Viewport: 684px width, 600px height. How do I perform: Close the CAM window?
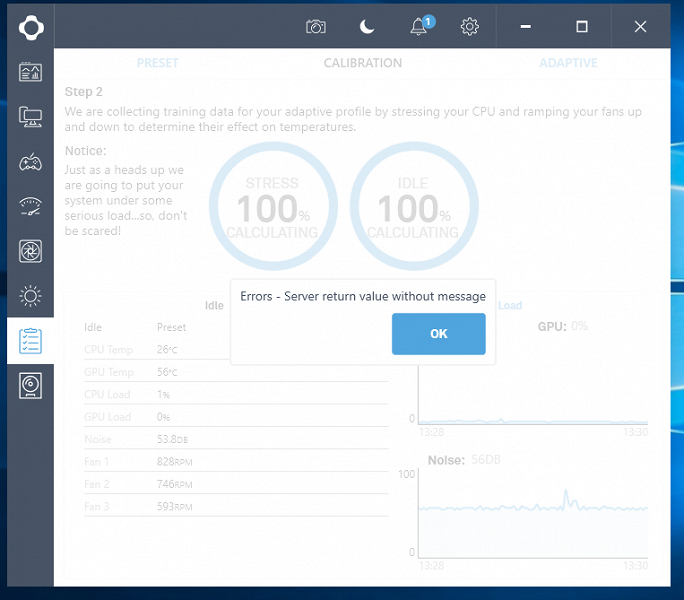[640, 27]
